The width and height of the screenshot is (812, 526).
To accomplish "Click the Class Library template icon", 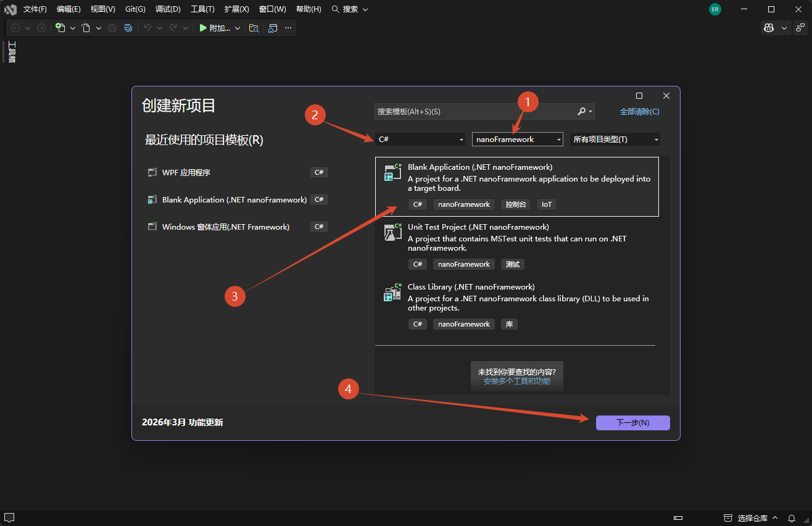I will [393, 292].
